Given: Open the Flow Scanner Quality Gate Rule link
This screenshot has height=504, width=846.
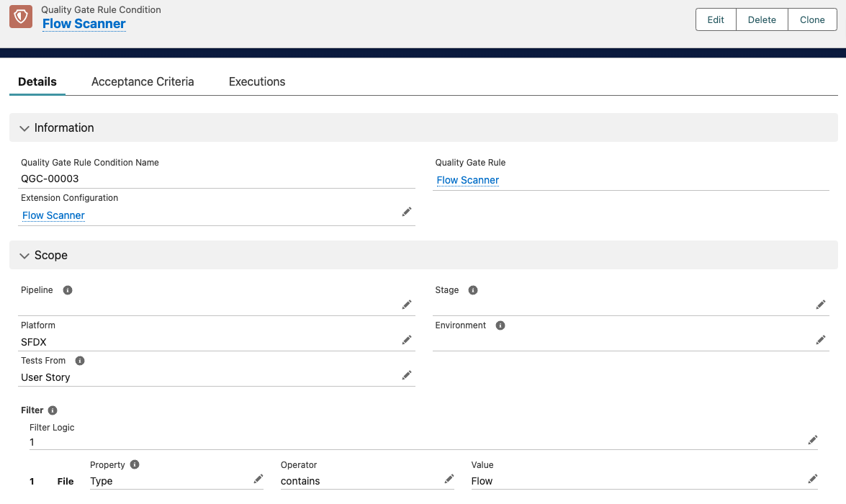Looking at the screenshot, I should (468, 180).
